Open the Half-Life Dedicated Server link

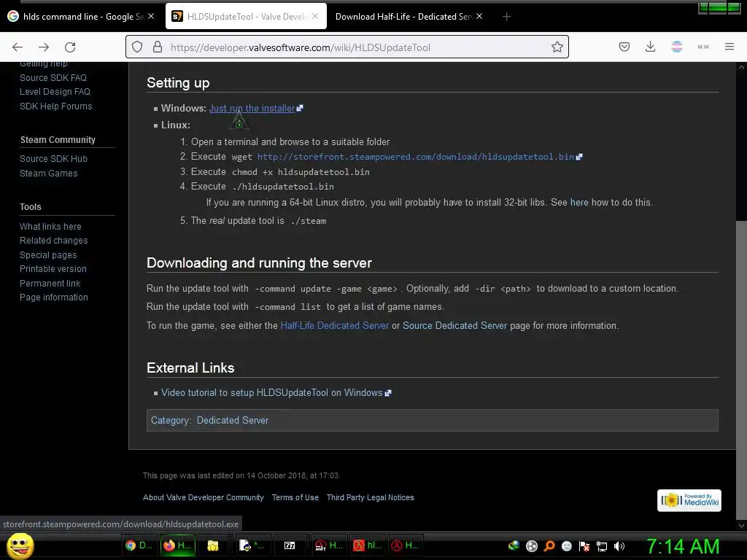click(334, 326)
